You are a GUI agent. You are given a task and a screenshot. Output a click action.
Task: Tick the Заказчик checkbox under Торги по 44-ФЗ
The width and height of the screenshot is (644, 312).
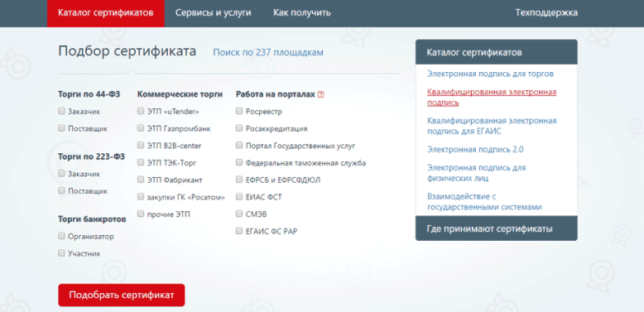[x=61, y=111]
